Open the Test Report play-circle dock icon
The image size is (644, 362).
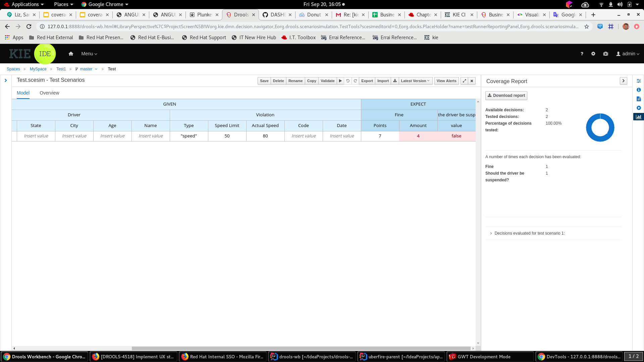point(639,108)
